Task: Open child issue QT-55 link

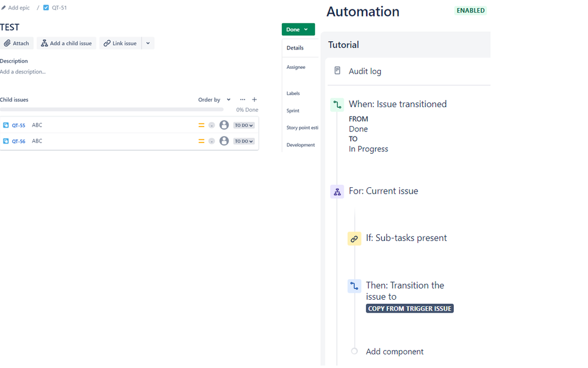Action: point(18,125)
